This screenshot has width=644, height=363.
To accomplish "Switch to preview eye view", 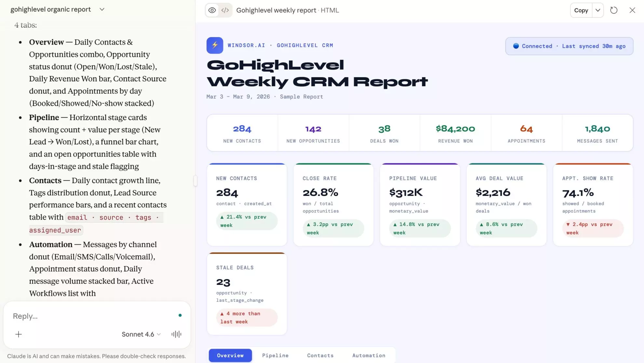I will 212,10.
